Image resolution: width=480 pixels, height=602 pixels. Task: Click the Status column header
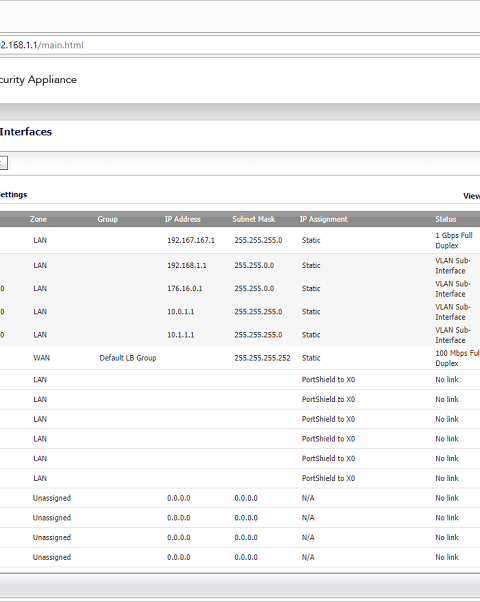[446, 219]
